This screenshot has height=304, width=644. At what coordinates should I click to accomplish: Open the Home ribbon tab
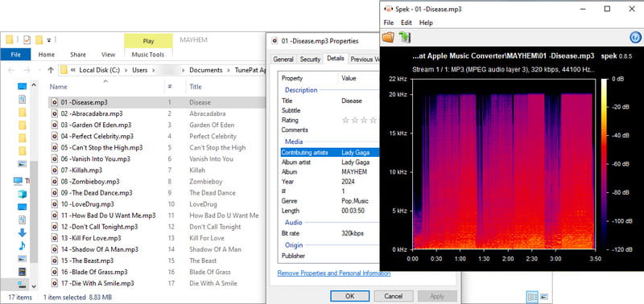[x=47, y=55]
